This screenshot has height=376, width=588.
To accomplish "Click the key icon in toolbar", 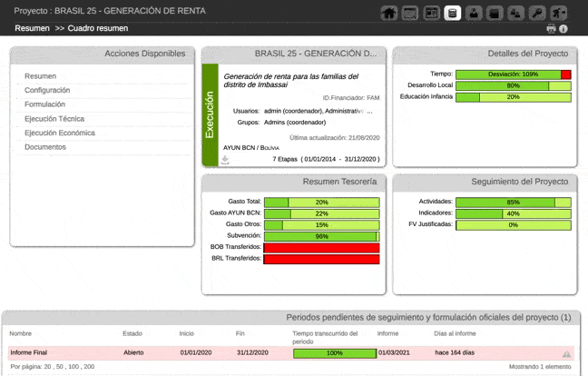I will coord(537,13).
